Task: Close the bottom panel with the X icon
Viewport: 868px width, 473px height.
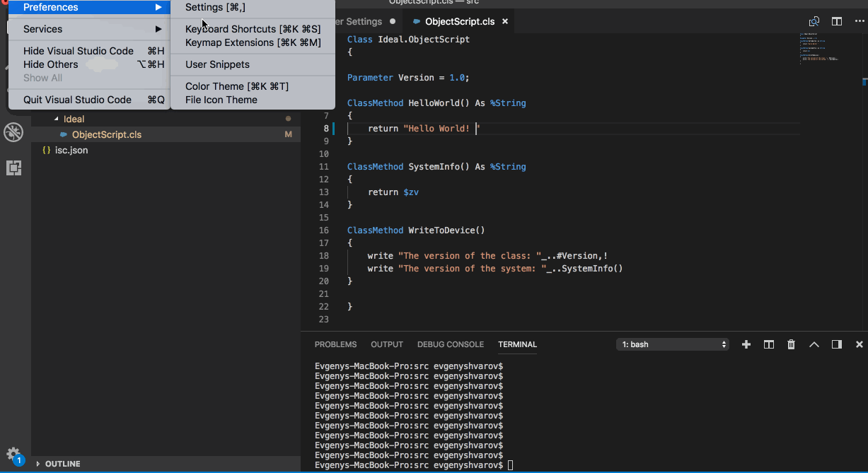Action: tap(859, 344)
